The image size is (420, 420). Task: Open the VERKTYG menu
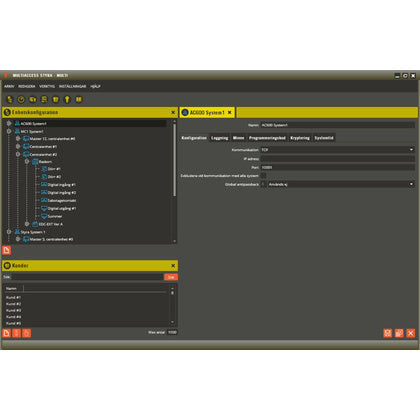(x=47, y=86)
